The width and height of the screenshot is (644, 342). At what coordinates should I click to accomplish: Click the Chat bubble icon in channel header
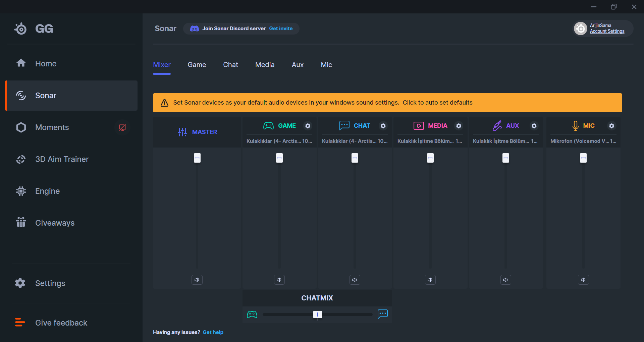(x=344, y=125)
